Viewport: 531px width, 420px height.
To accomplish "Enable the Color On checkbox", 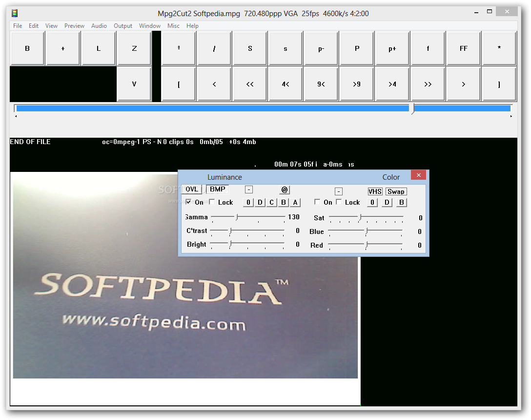I will tap(317, 202).
